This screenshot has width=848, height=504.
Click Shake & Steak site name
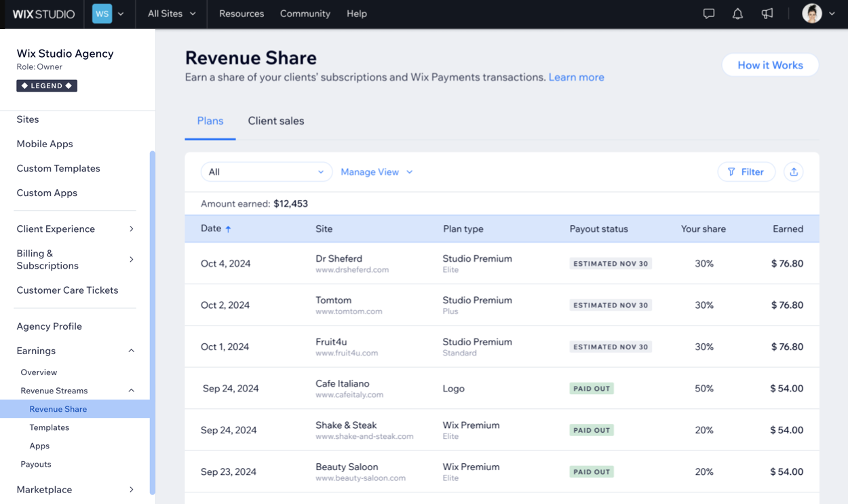click(x=346, y=425)
